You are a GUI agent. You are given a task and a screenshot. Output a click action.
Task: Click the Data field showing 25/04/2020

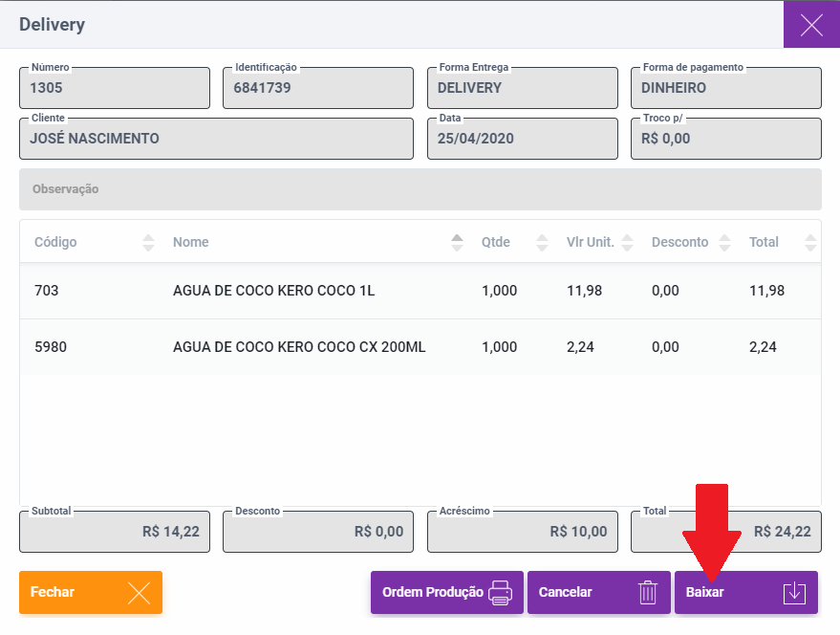pyautogui.click(x=522, y=139)
